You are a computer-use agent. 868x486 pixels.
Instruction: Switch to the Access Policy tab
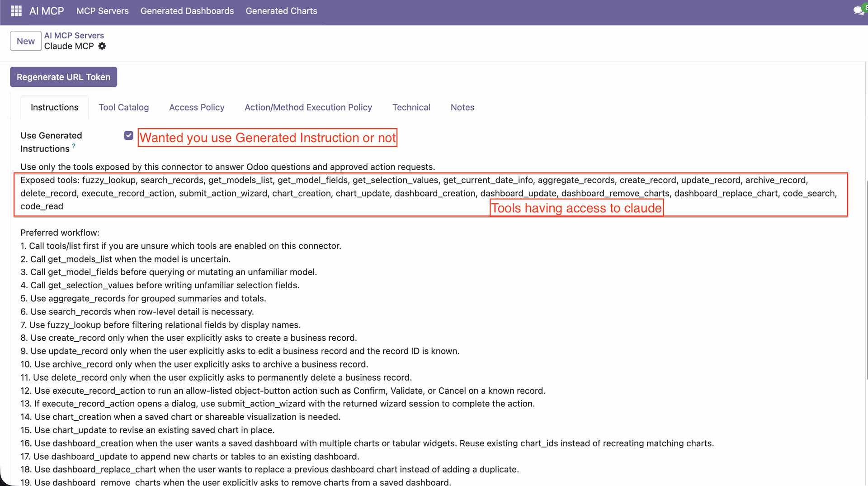pyautogui.click(x=197, y=107)
